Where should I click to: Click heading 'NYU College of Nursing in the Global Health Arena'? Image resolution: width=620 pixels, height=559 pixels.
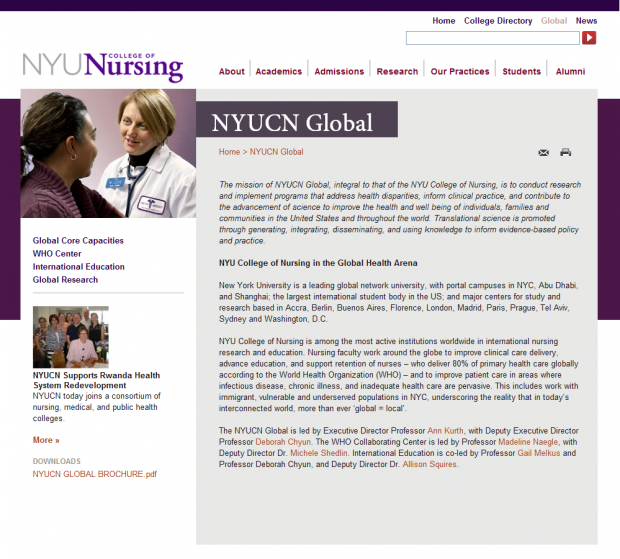(x=318, y=263)
